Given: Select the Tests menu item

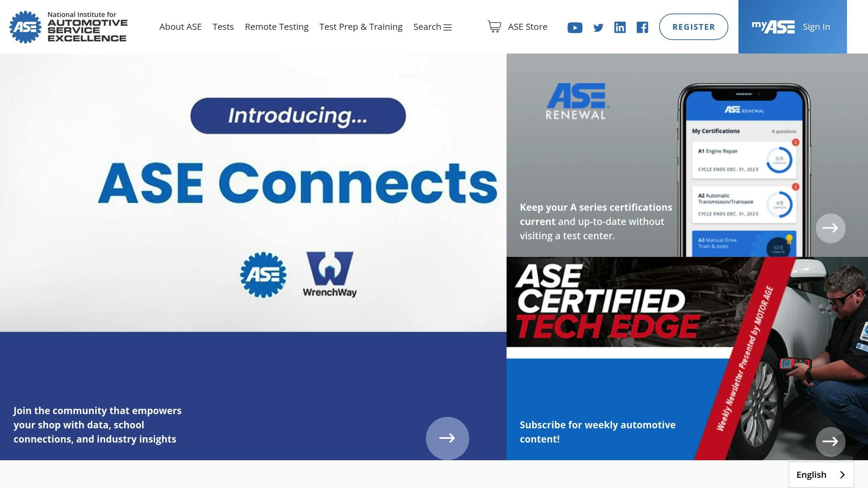Looking at the screenshot, I should pyautogui.click(x=223, y=27).
